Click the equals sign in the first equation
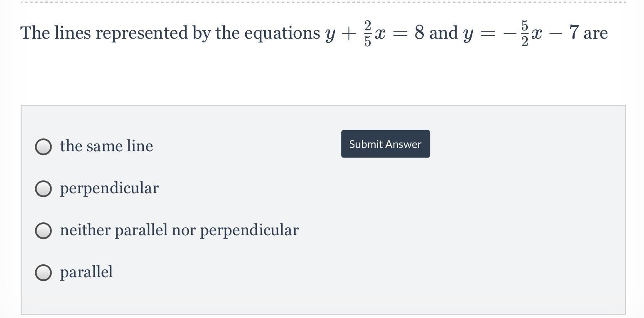Viewport: 644px width, 318px height. (x=400, y=33)
